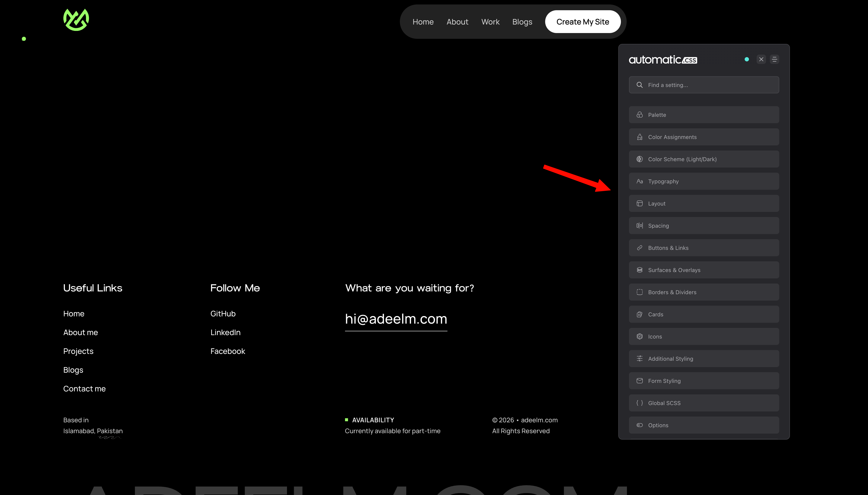Click the Cards category icon
The width and height of the screenshot is (868, 495).
point(640,314)
